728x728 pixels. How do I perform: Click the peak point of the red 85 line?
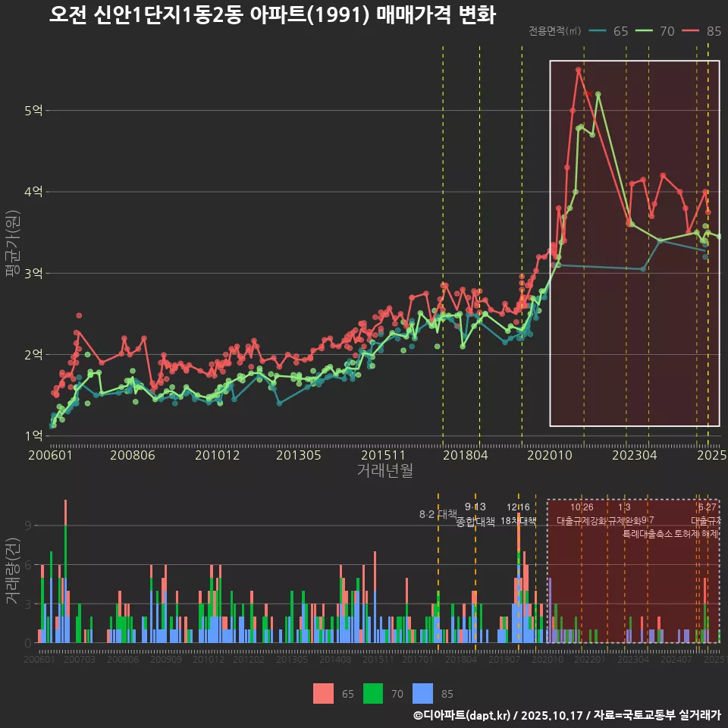tap(578, 70)
